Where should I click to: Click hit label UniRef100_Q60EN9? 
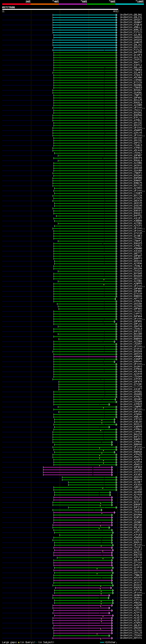click(x=131, y=492)
